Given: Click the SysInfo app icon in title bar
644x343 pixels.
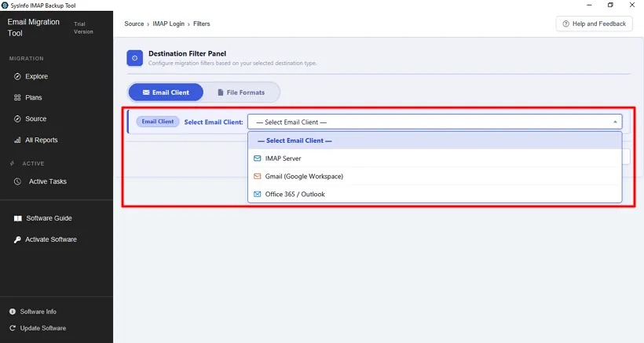Looking at the screenshot, I should click(x=5, y=5).
